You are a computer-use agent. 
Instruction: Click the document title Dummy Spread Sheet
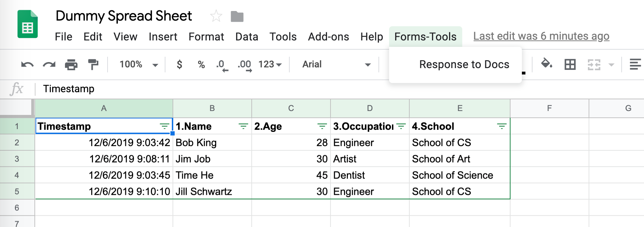(x=124, y=16)
